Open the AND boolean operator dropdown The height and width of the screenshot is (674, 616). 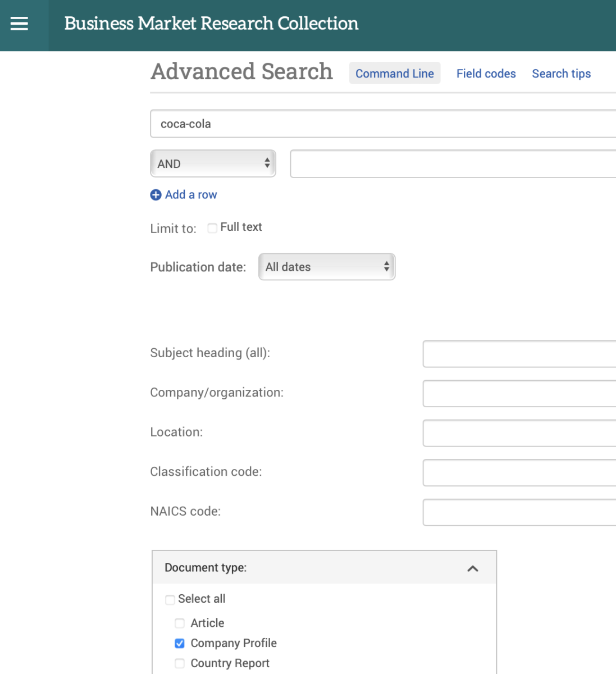pyautogui.click(x=213, y=163)
